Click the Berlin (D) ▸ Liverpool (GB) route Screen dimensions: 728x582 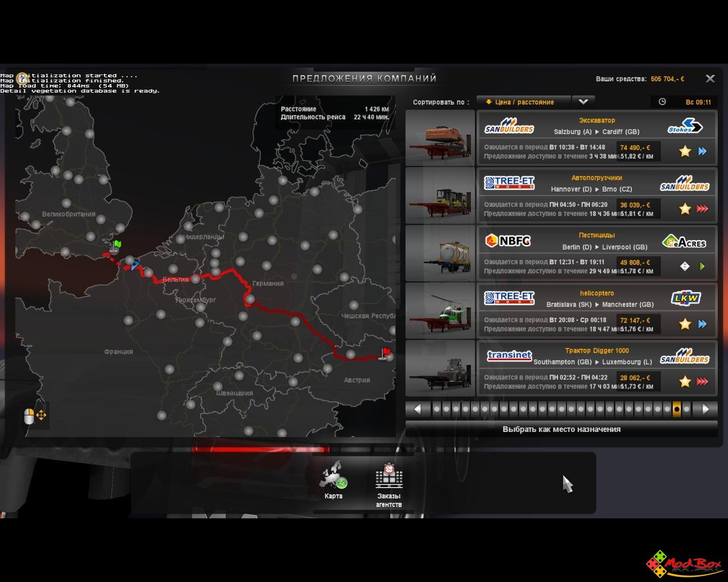tap(605, 247)
